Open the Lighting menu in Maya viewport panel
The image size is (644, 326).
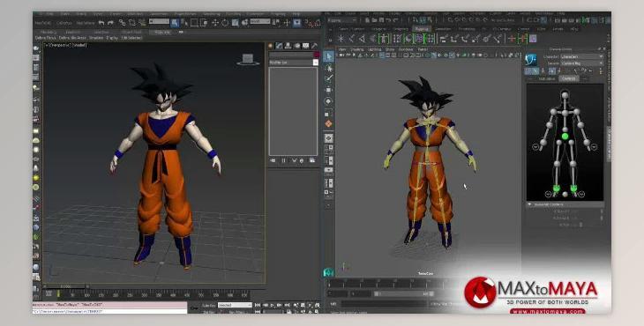(x=374, y=49)
